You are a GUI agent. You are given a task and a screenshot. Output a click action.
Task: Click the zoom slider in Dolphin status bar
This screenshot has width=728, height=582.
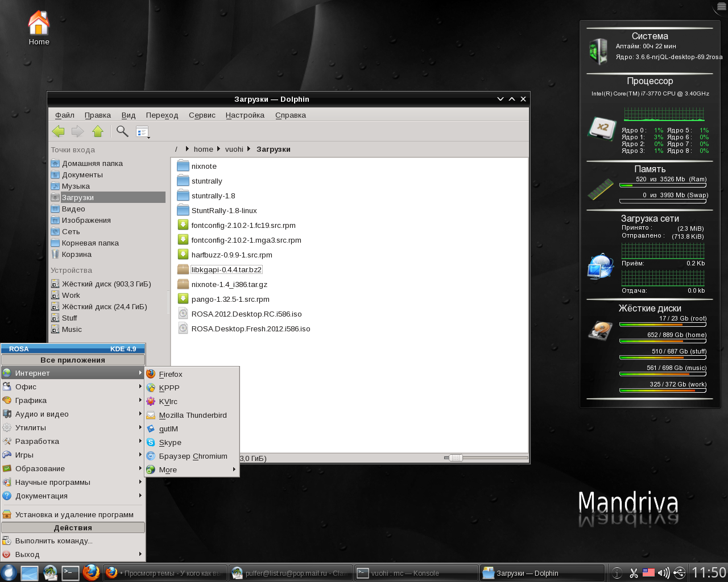point(456,458)
